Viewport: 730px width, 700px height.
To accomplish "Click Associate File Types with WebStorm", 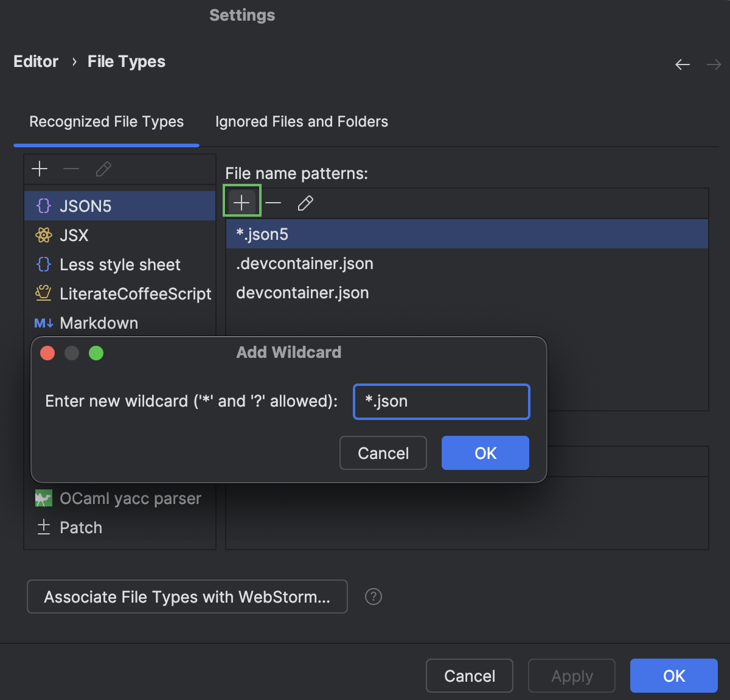I will (187, 597).
